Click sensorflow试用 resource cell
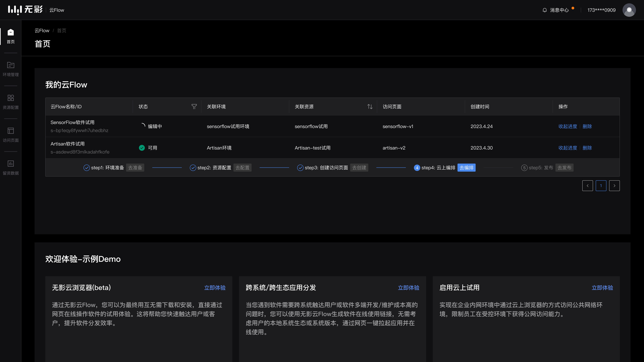 311,126
